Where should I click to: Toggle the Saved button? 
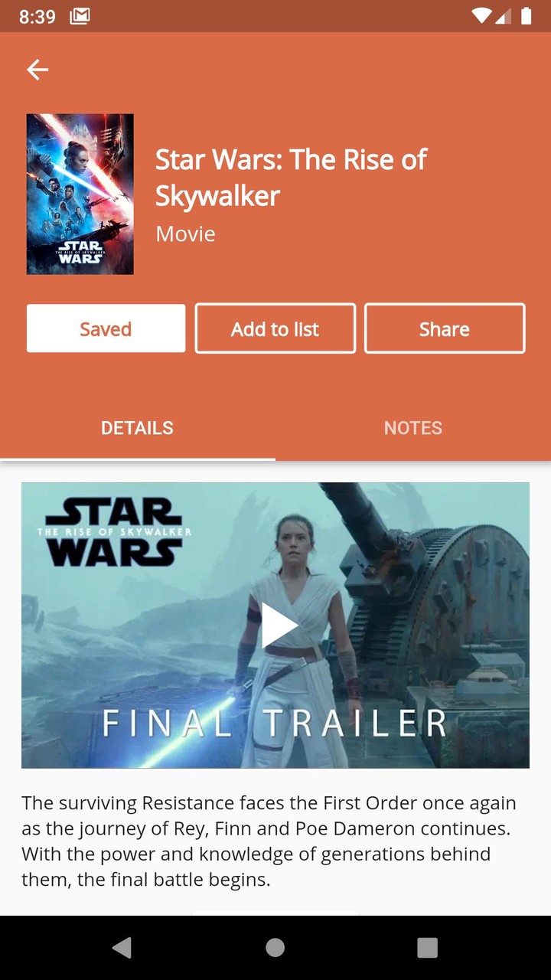tap(106, 328)
